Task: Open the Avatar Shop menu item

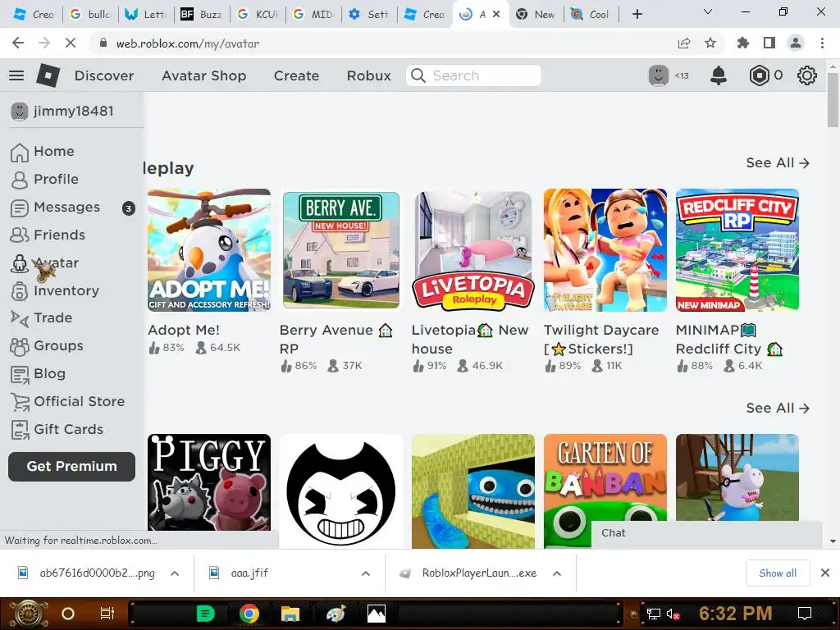Action: pos(204,75)
